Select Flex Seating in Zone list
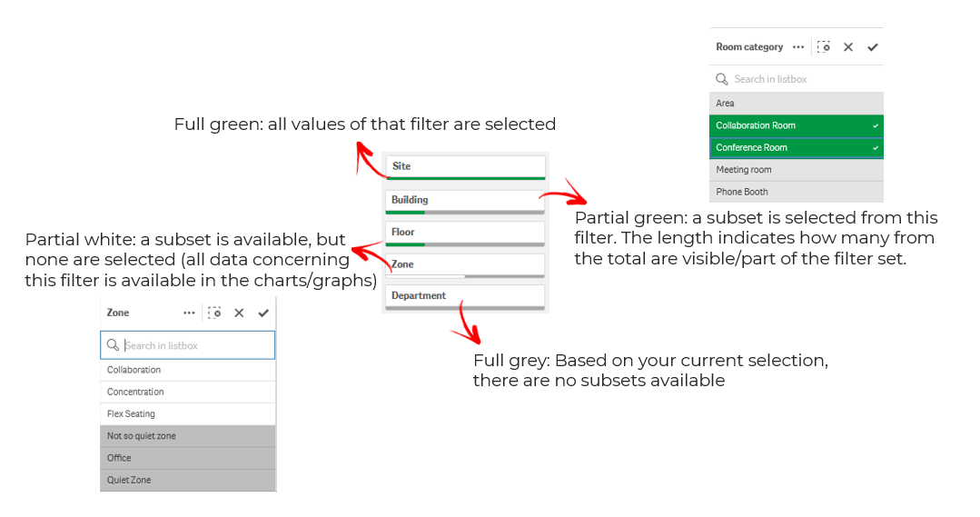Image resolution: width=980 pixels, height=517 pixels. 187,413
